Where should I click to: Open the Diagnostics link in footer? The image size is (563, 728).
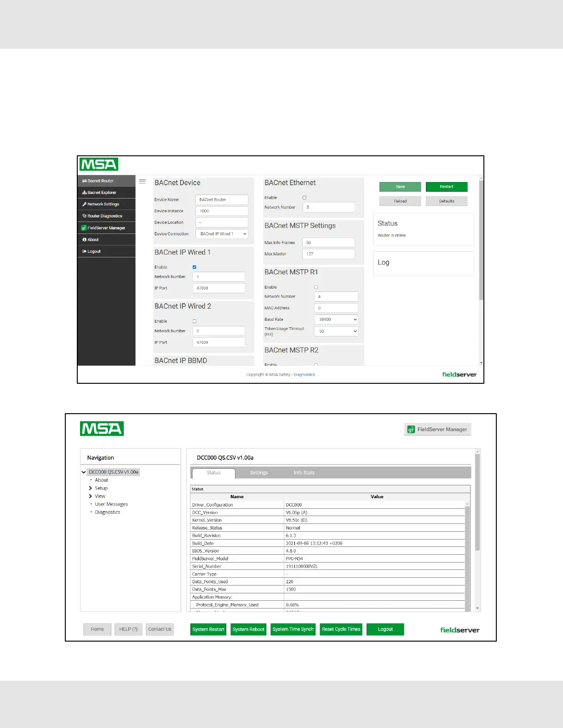pyautogui.click(x=304, y=375)
